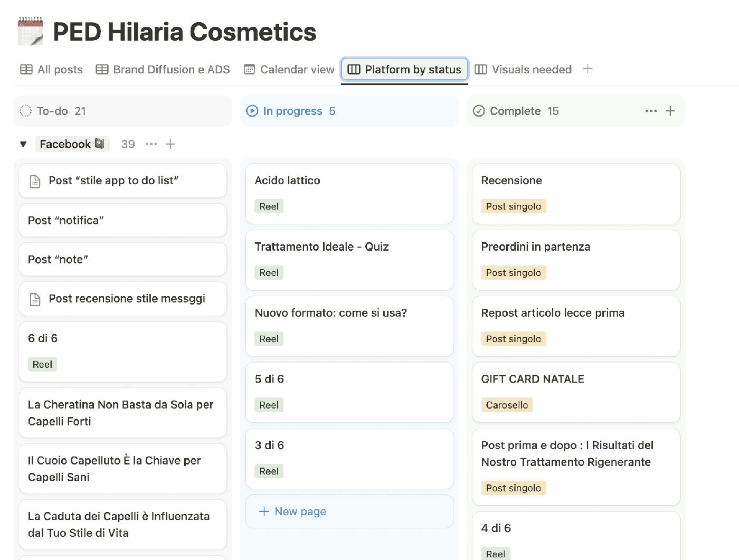Open the Recensione card
Image resolution: width=739 pixels, height=560 pixels.
576,194
